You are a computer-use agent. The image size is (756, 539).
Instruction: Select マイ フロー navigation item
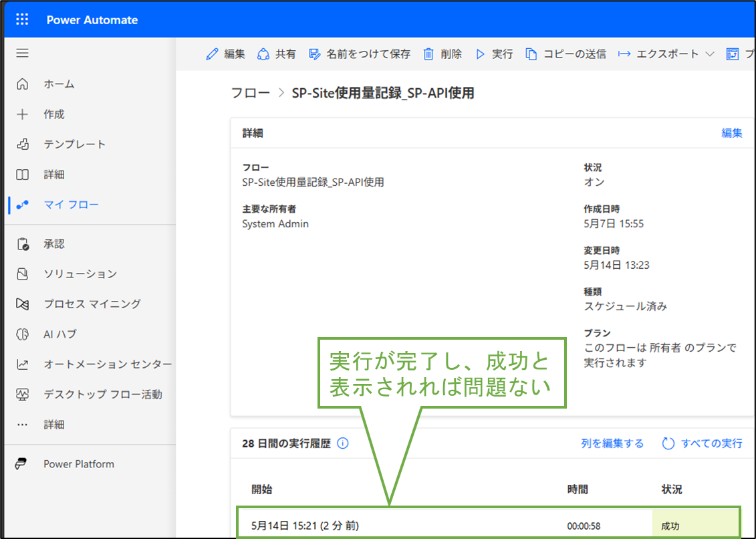pyautogui.click(x=71, y=205)
